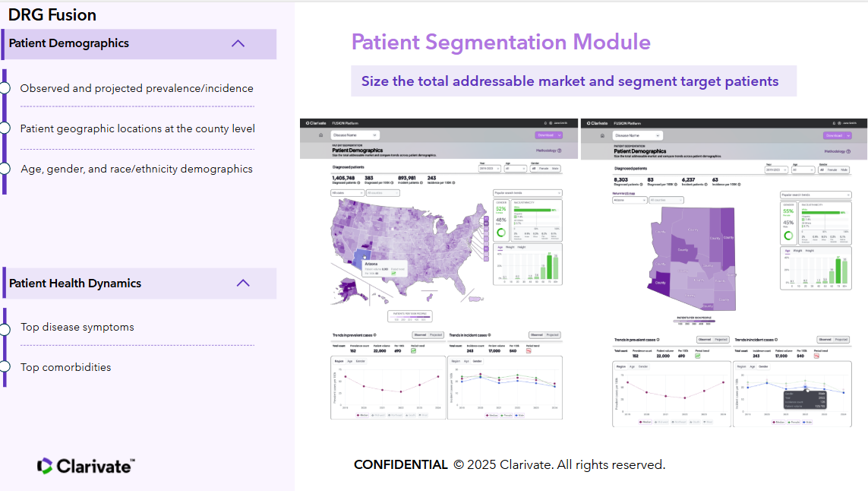
Task: Select Male gender filter in the US map dashboard
Action: [x=556, y=169]
